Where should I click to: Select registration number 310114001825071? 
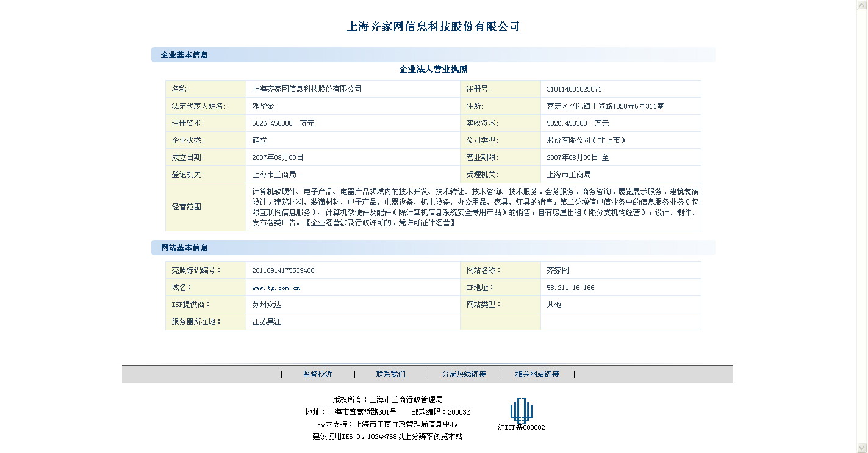click(x=574, y=89)
